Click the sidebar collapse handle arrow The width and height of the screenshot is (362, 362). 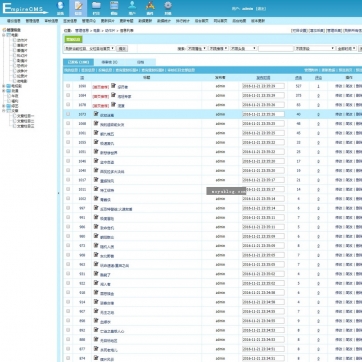tap(59, 193)
